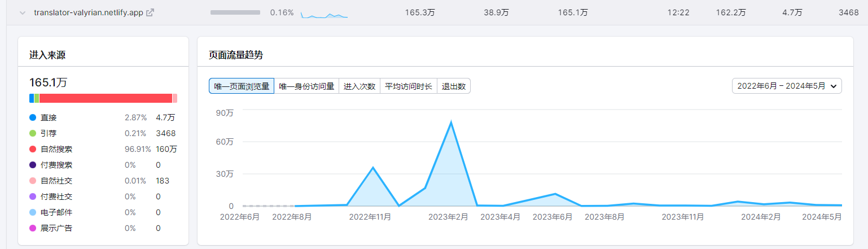Click the magenta 展示广告 legend dot
This screenshot has height=249, width=868.
point(33,229)
